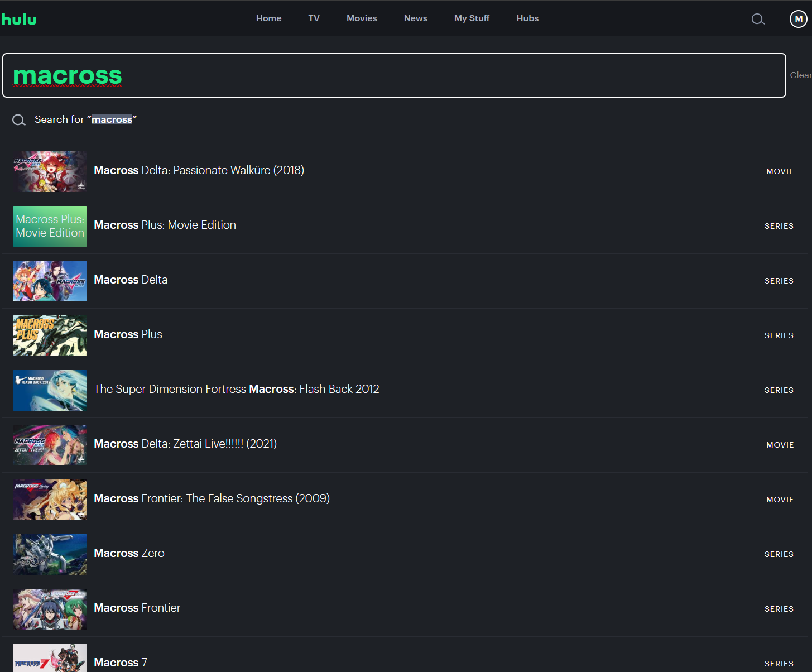Open the profile avatar labeled M

click(799, 18)
